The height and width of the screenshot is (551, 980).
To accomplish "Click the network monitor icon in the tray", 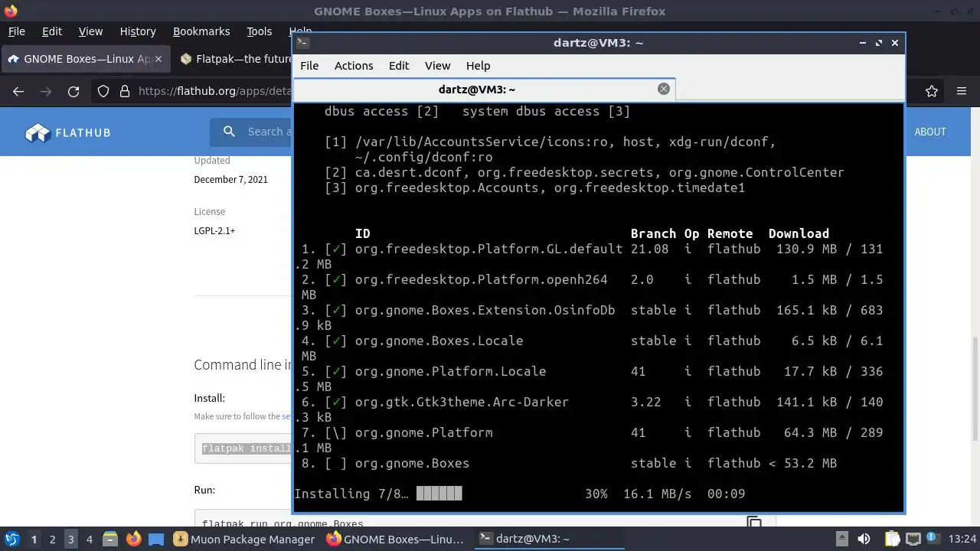I will pyautogui.click(x=913, y=539).
